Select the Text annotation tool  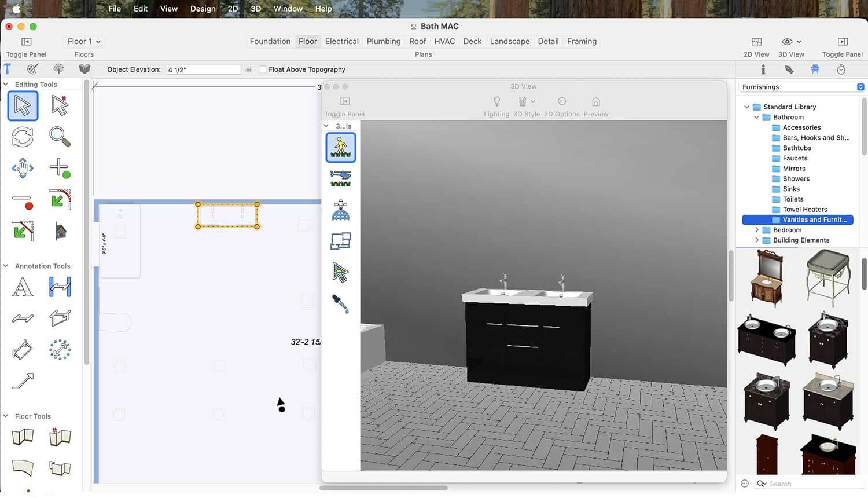(23, 287)
